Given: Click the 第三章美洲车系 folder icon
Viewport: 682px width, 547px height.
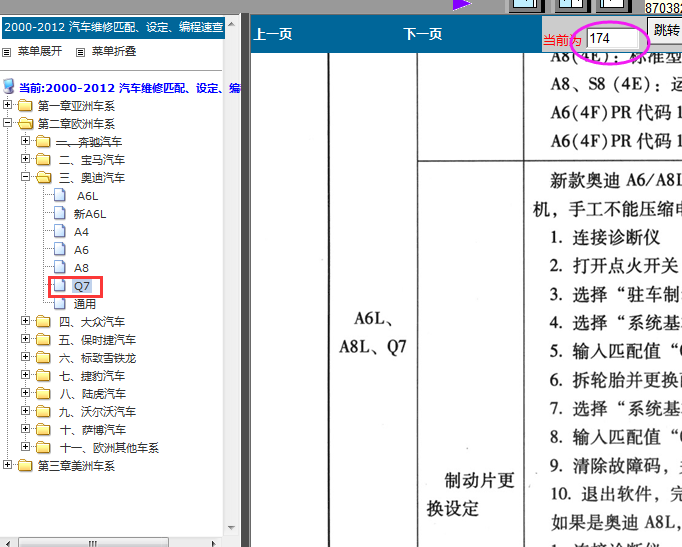Looking at the screenshot, I should (x=25, y=466).
